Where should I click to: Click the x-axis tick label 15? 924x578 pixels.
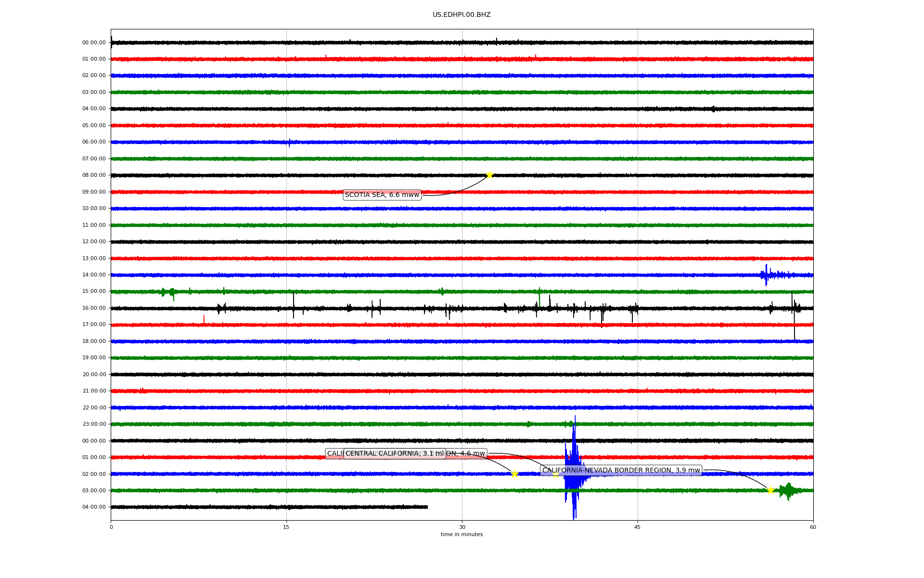click(286, 527)
